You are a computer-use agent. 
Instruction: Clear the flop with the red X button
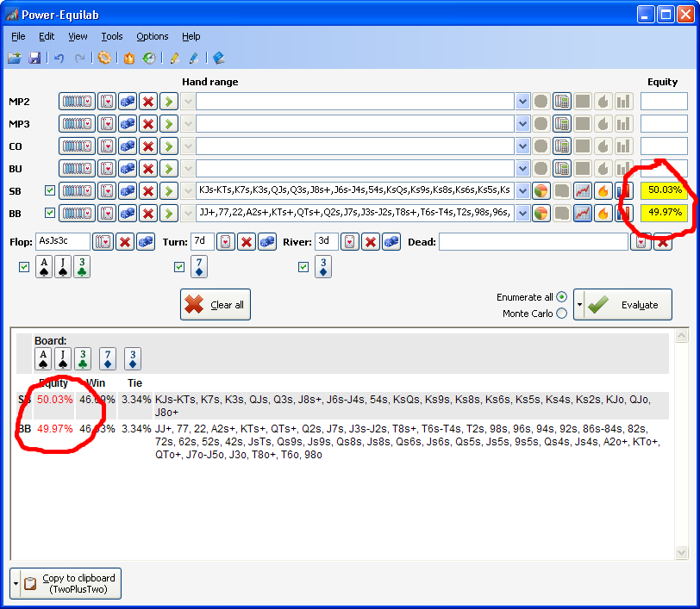(125, 242)
